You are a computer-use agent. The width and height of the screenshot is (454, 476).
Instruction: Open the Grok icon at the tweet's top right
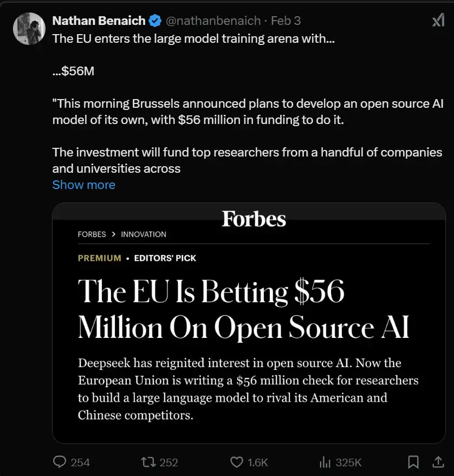438,21
